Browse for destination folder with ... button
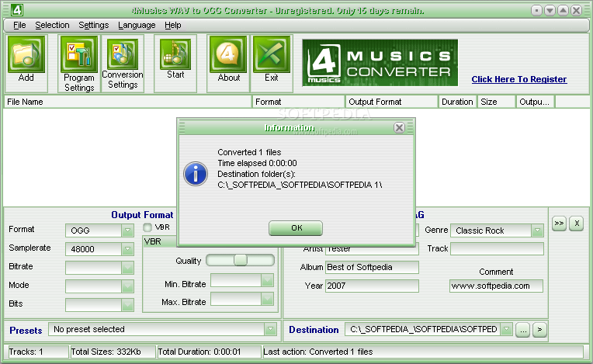593x364 pixels. (x=522, y=330)
